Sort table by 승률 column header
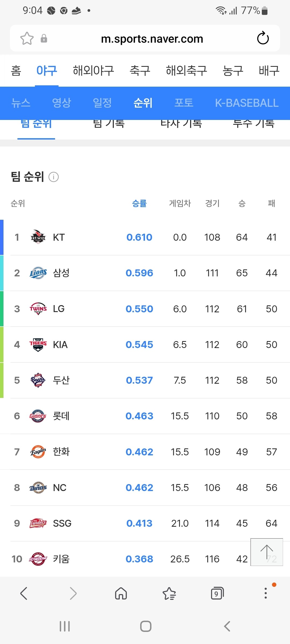The image size is (290, 644). (139, 203)
